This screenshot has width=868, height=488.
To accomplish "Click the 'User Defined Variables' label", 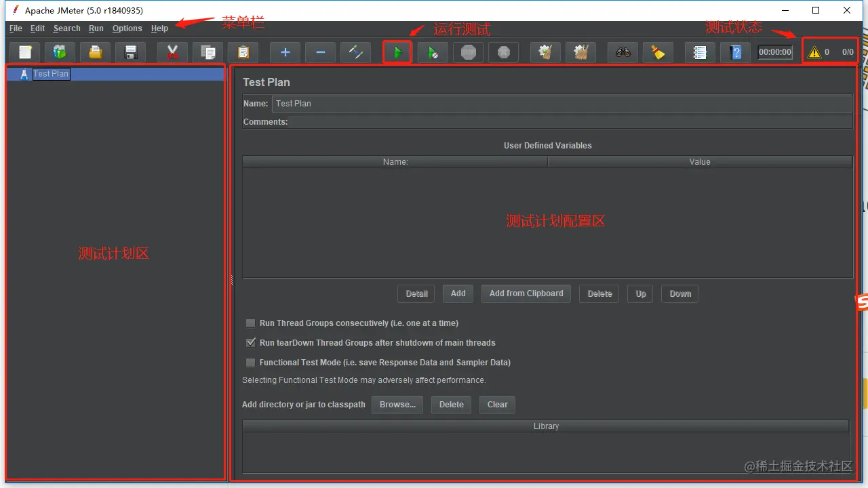I will point(548,146).
